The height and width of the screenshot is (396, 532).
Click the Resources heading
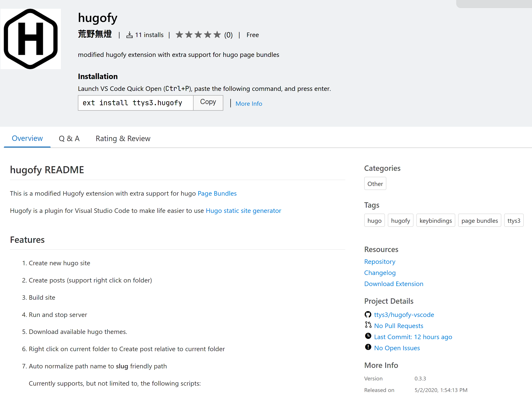(x=381, y=249)
